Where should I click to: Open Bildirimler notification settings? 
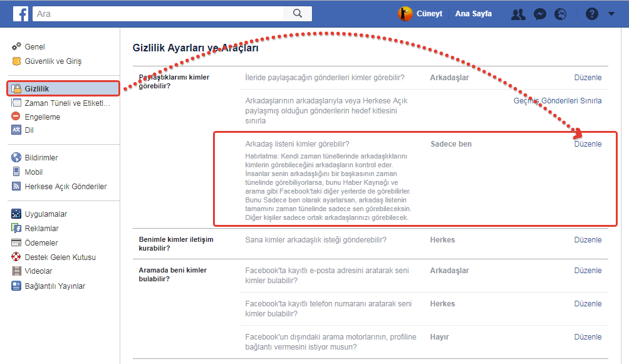(41, 158)
